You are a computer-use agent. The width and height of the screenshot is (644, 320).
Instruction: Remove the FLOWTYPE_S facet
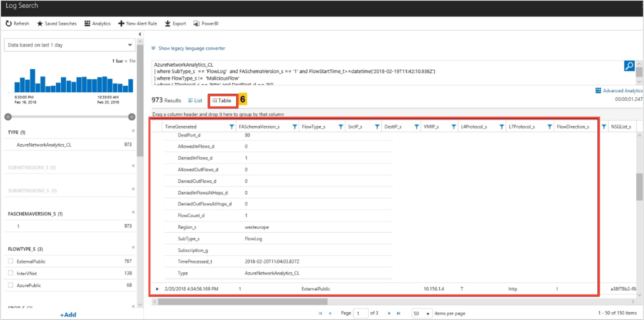[133, 247]
